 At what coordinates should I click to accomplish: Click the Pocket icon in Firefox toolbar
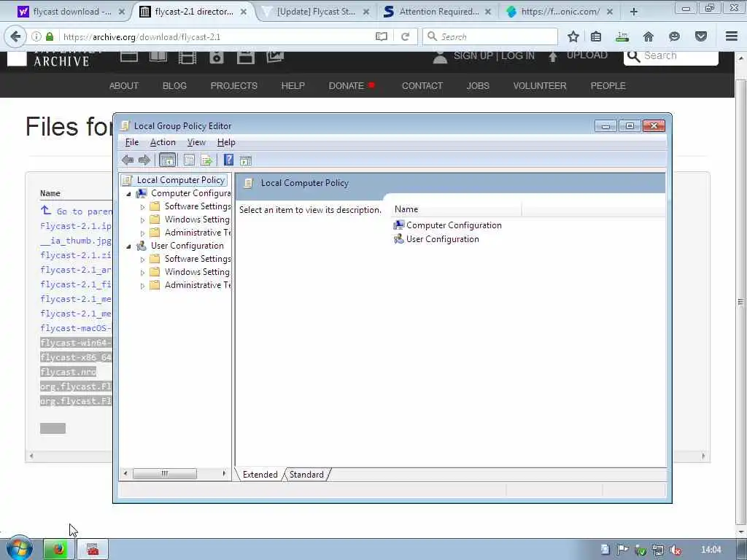(x=701, y=36)
